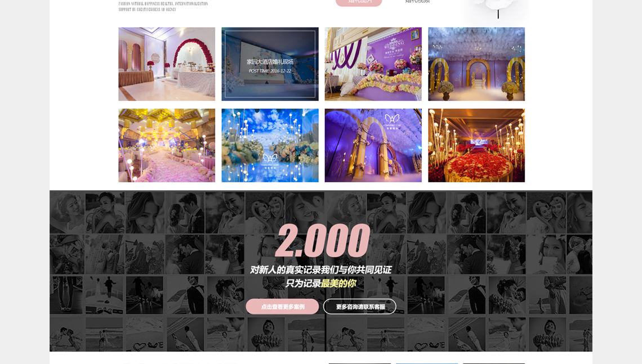642x364 pixels.
Task: Open the red rose arch wedding photo
Action: [x=166, y=64]
